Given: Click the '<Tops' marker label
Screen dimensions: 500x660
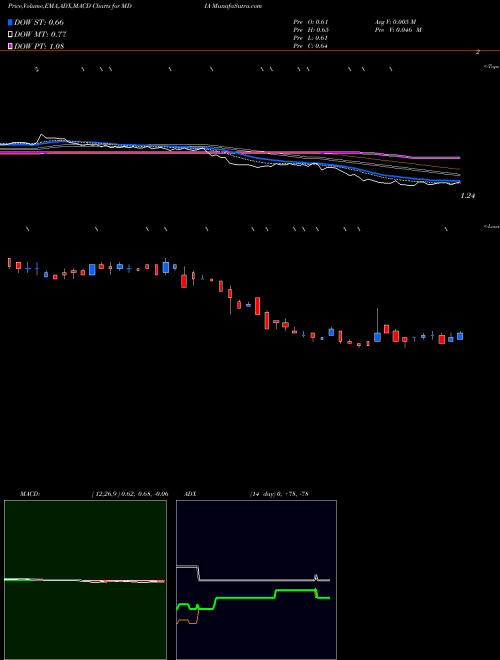Looking at the screenshot, I should (x=492, y=66).
